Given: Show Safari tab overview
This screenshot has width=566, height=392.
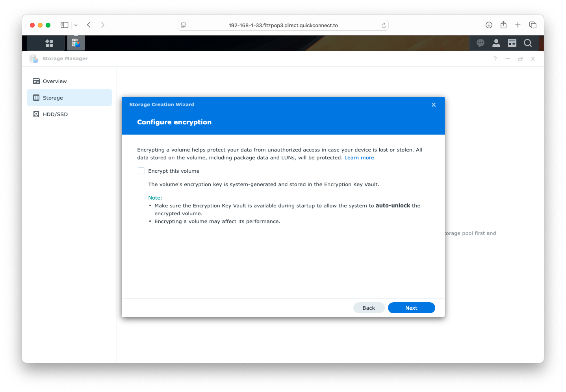Looking at the screenshot, I should click(x=533, y=25).
